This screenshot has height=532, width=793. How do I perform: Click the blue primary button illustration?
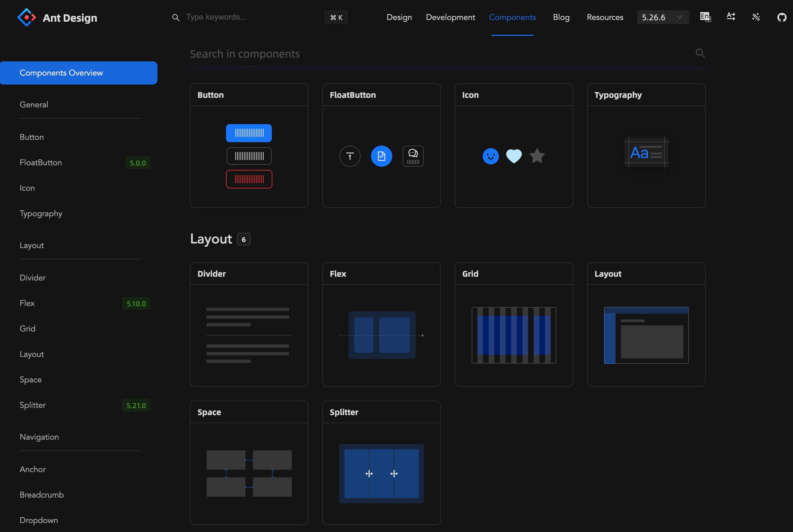click(x=249, y=133)
